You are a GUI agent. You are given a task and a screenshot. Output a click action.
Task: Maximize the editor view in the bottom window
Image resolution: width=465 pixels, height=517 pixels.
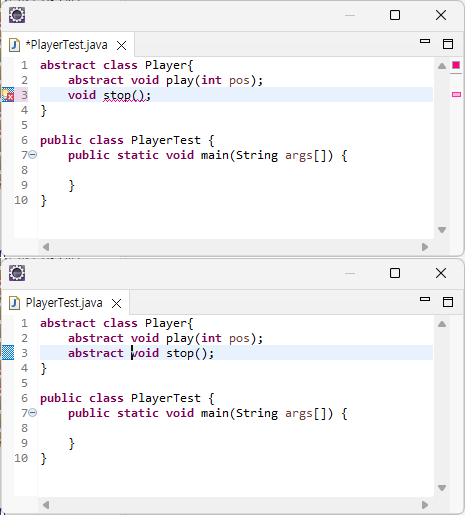(x=448, y=302)
